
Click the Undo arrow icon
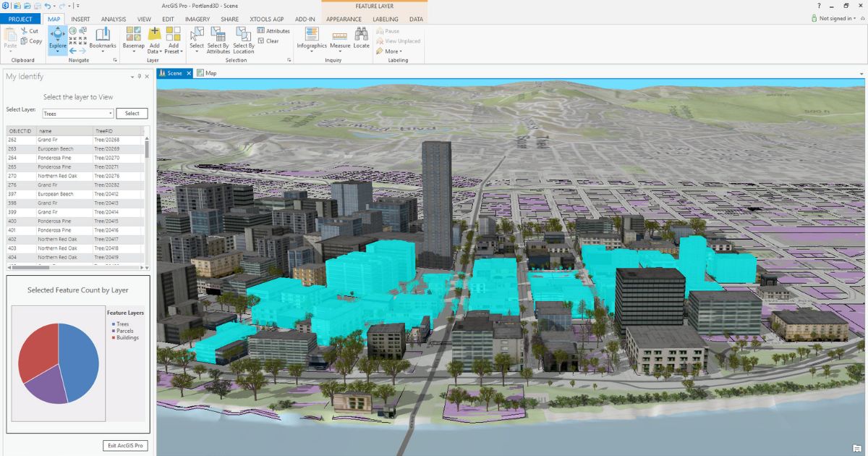click(x=47, y=6)
